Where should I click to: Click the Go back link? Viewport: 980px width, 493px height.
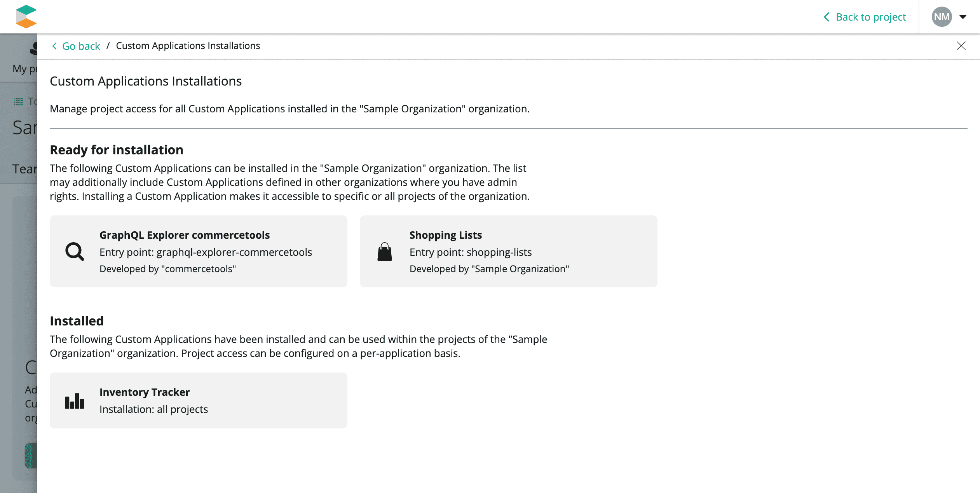point(81,46)
